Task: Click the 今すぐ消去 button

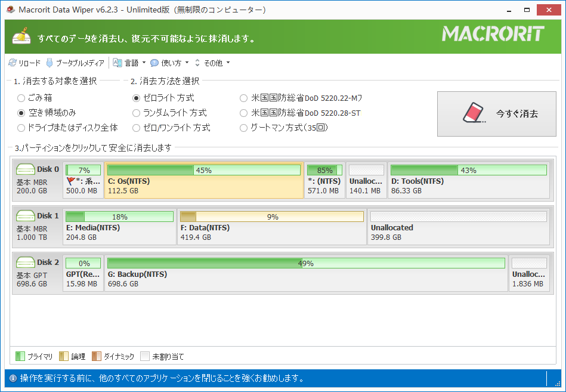Action: (x=497, y=114)
